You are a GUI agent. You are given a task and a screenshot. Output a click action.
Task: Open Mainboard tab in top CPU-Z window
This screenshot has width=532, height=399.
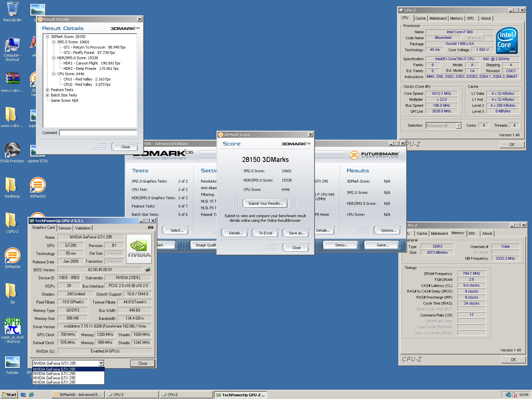pos(438,18)
